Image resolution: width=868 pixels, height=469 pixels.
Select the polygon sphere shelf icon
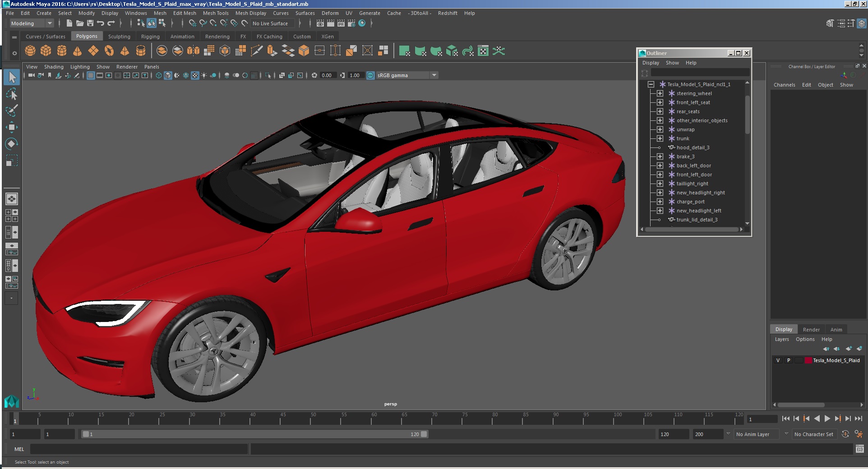tap(30, 51)
